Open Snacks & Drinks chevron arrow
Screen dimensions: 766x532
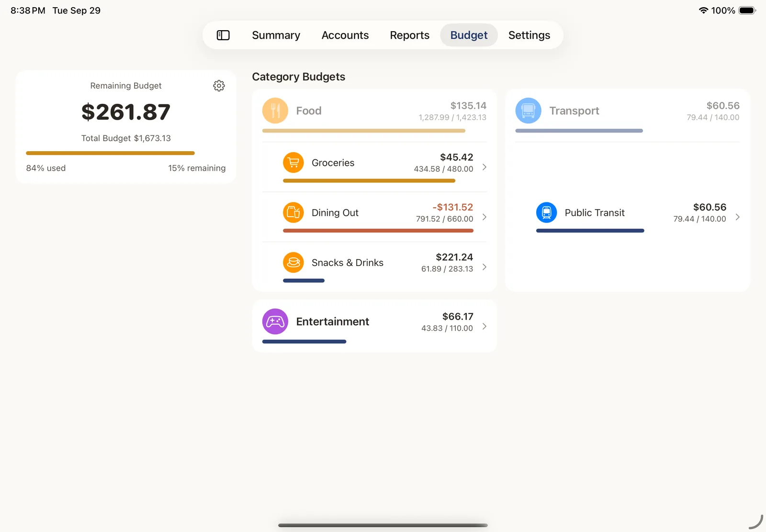(484, 267)
